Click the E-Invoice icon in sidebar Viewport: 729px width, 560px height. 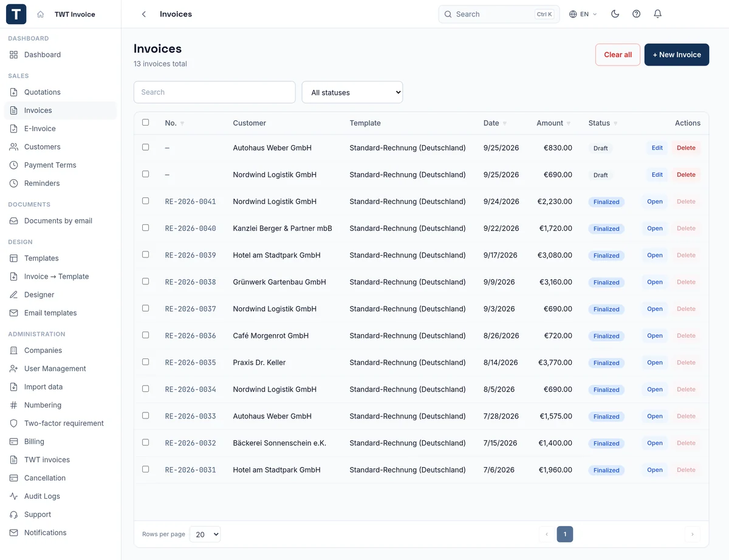(14, 129)
